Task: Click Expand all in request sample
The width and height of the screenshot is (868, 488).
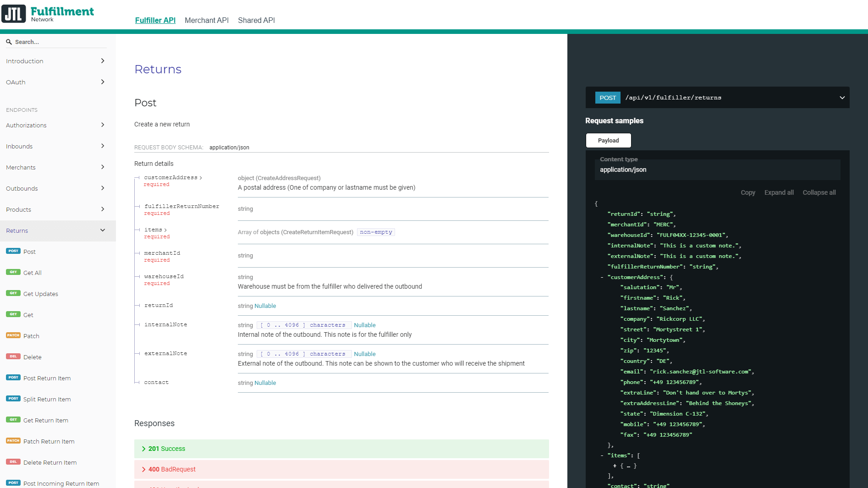Action: click(779, 192)
